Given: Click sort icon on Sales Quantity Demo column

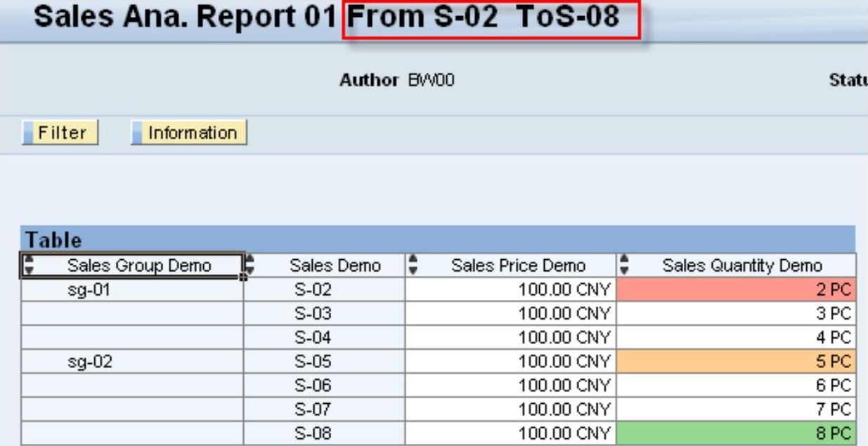Looking at the screenshot, I should 625,265.
